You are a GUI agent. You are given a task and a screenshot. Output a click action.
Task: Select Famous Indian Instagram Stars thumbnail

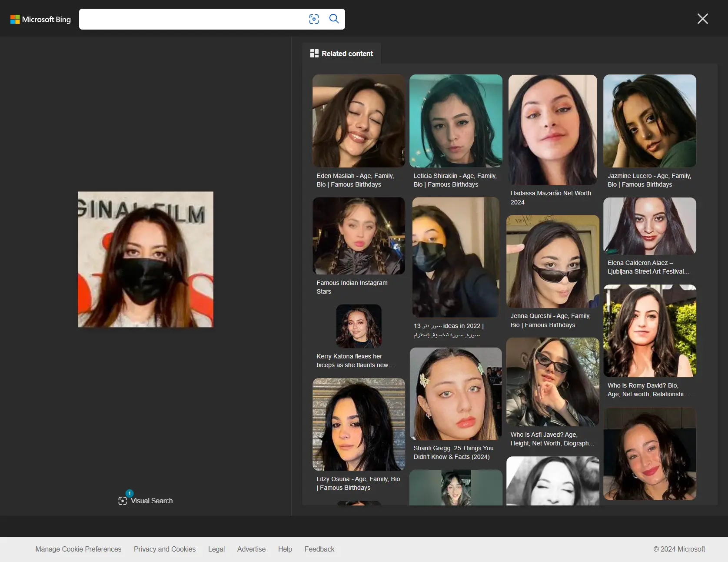[359, 236]
